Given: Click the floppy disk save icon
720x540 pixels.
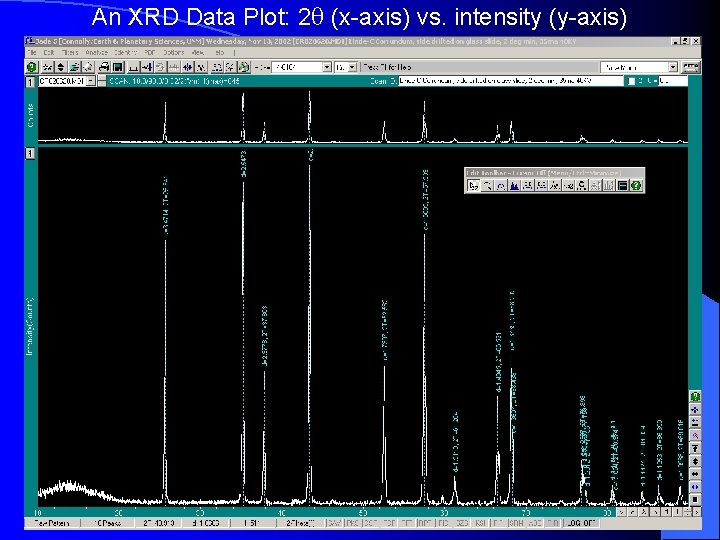Looking at the screenshot, I should tap(118, 68).
